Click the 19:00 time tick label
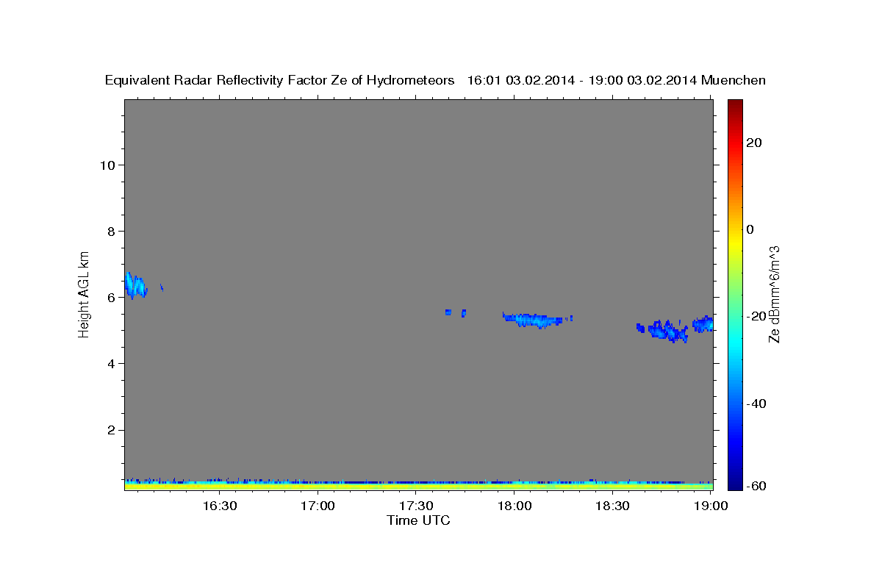The height and width of the screenshot is (588, 882). tap(711, 506)
